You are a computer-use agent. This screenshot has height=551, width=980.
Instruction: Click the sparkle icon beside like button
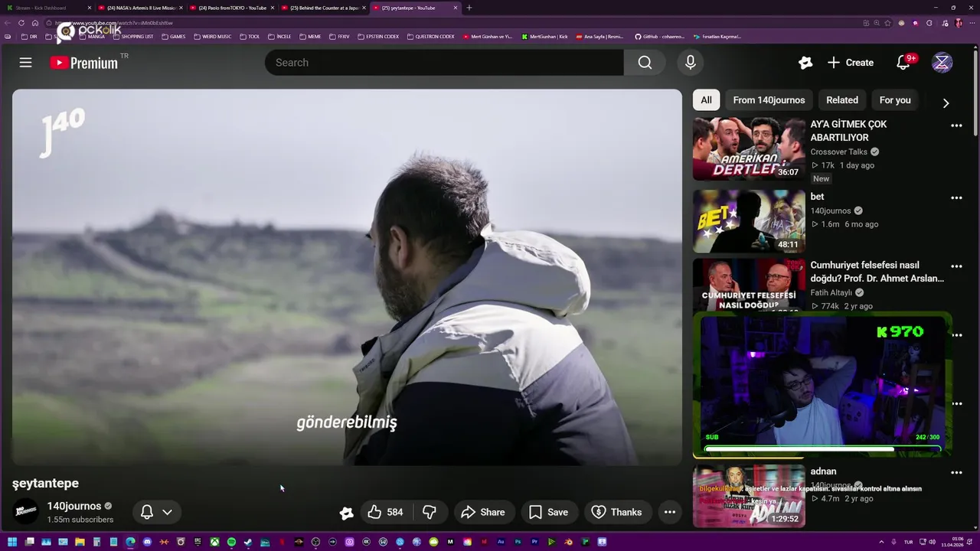point(346,513)
